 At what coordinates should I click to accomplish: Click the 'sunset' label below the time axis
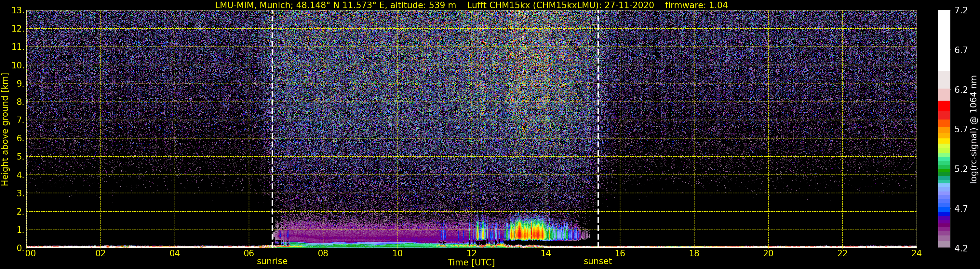(598, 261)
